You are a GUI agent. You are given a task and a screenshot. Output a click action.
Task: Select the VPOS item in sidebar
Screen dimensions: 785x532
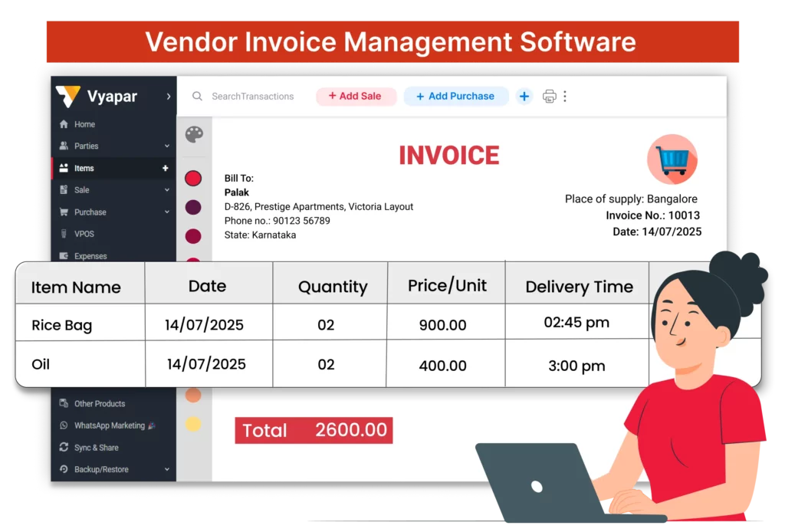pos(83,234)
